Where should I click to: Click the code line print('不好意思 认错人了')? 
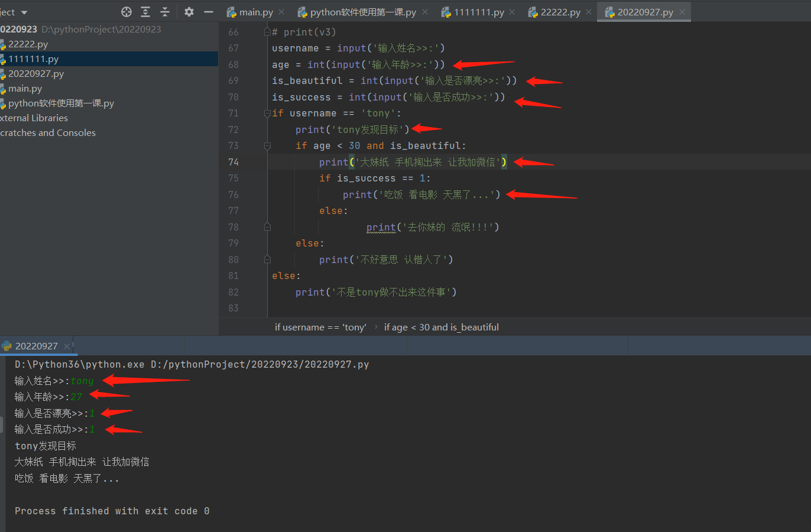coord(386,259)
